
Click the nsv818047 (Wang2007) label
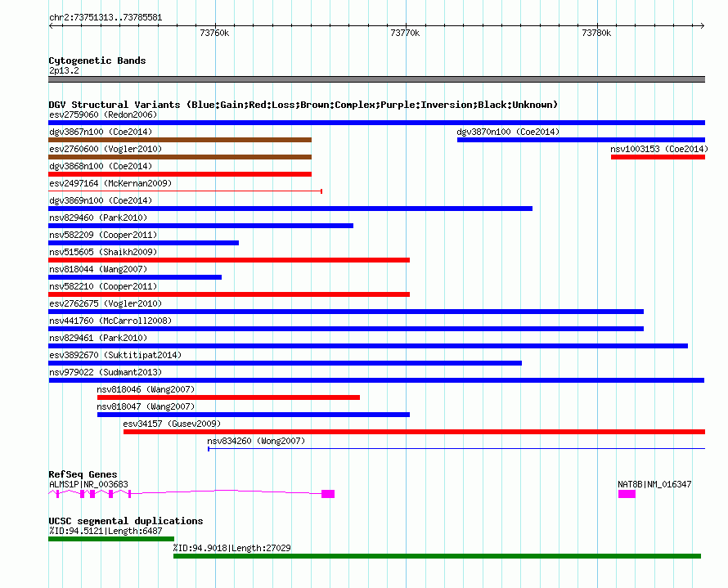coord(146,406)
